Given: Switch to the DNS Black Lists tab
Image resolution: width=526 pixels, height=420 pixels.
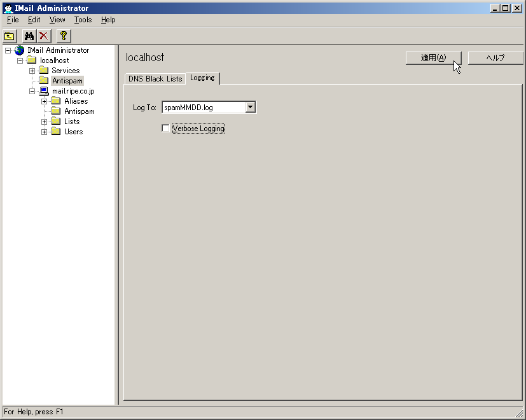Looking at the screenshot, I should click(155, 79).
